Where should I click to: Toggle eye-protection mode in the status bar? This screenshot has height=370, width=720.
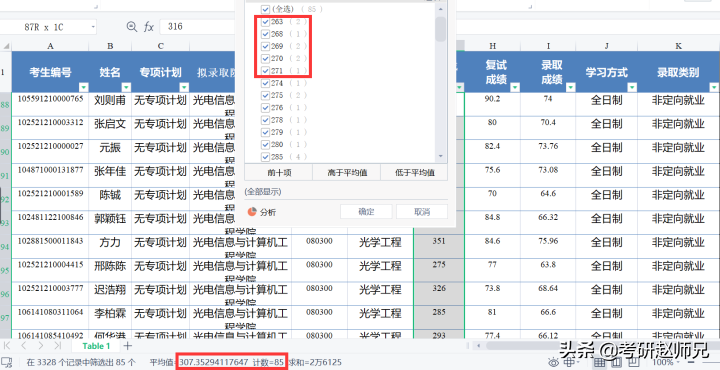tap(554, 362)
